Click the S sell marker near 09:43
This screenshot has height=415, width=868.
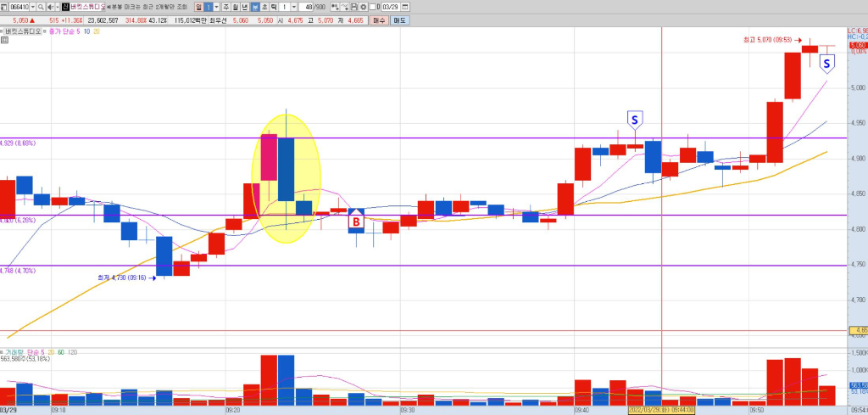click(634, 121)
